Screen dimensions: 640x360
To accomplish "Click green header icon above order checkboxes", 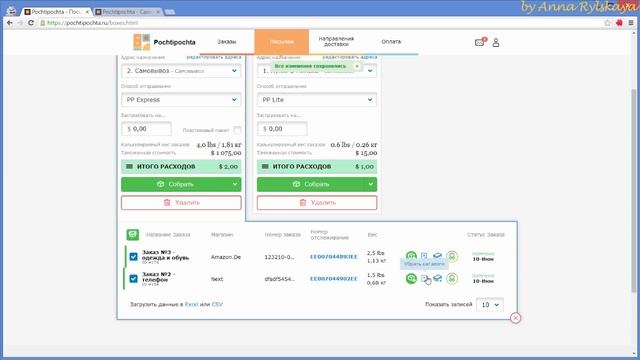I will [133, 234].
